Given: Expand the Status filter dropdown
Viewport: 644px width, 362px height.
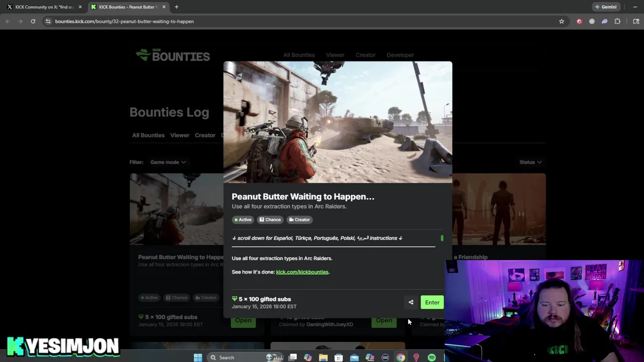Looking at the screenshot, I should tap(530, 162).
